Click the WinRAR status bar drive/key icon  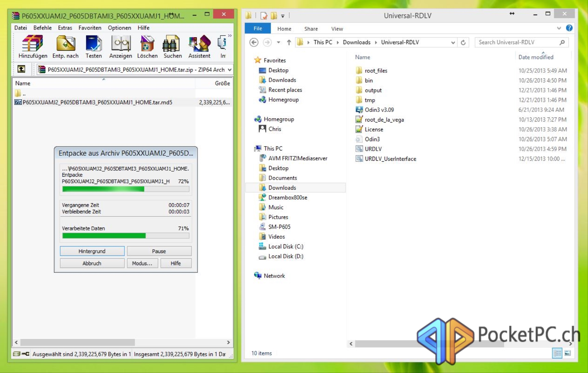(x=21, y=354)
